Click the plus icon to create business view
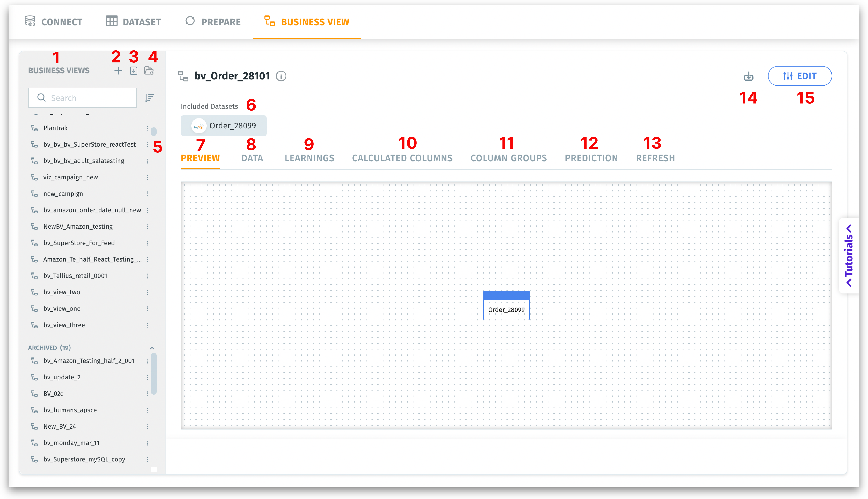 click(x=118, y=71)
